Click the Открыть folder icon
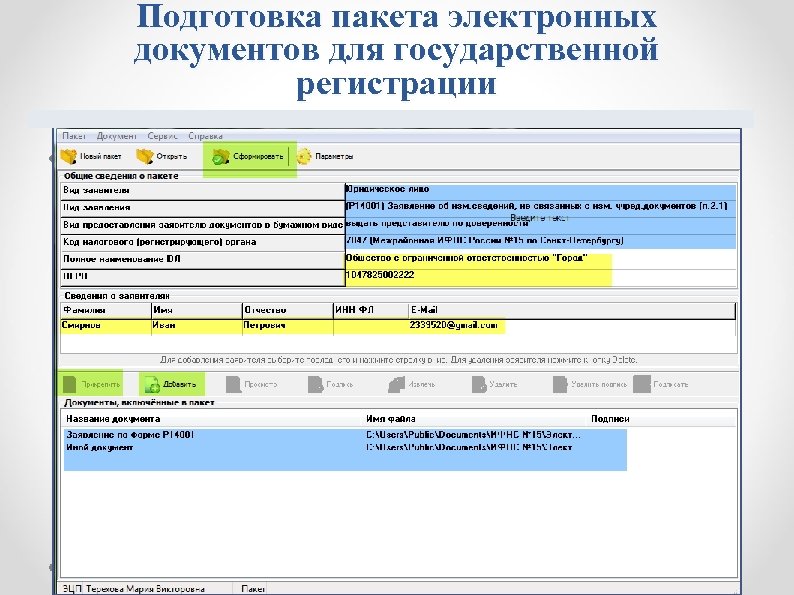Screen dimensions: 794x595 click(145, 156)
